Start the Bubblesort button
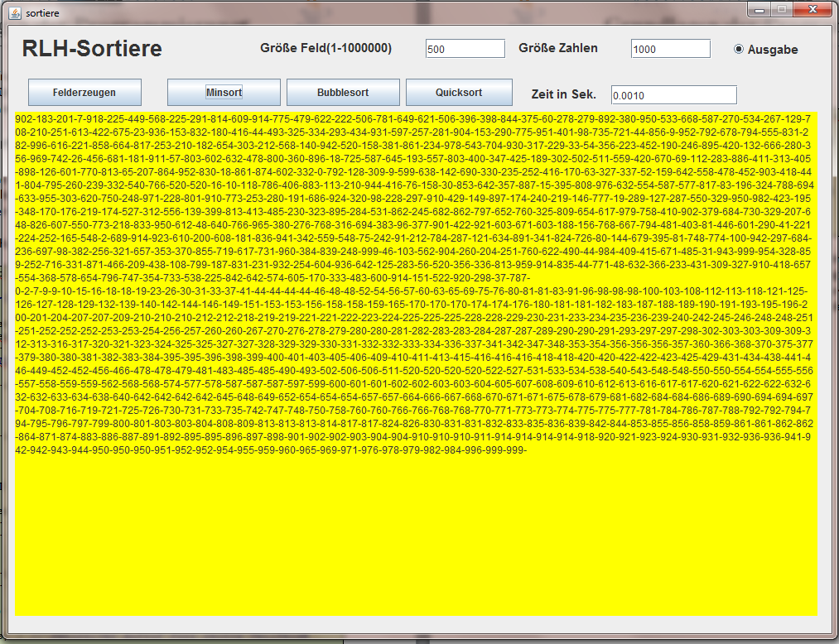Viewport: 839px width, 644px height. coord(343,92)
